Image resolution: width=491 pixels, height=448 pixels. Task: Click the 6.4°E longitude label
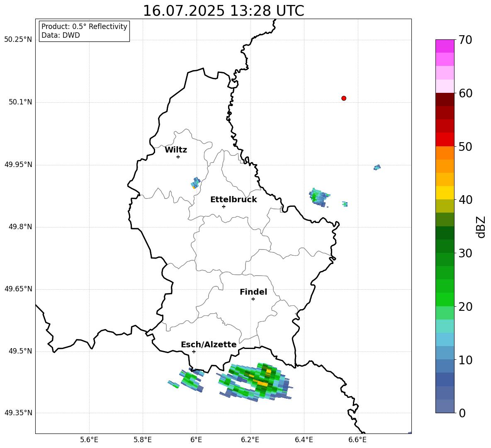[304, 440]
